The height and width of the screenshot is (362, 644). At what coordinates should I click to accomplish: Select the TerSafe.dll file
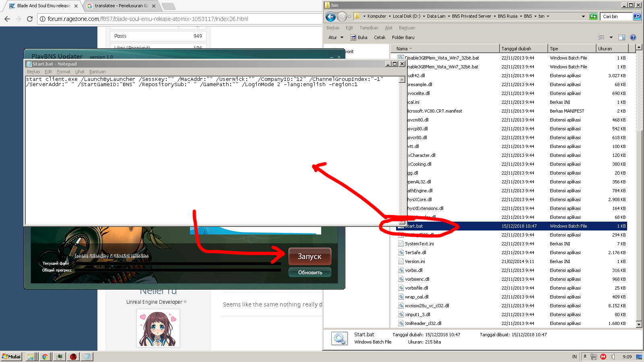(x=415, y=253)
